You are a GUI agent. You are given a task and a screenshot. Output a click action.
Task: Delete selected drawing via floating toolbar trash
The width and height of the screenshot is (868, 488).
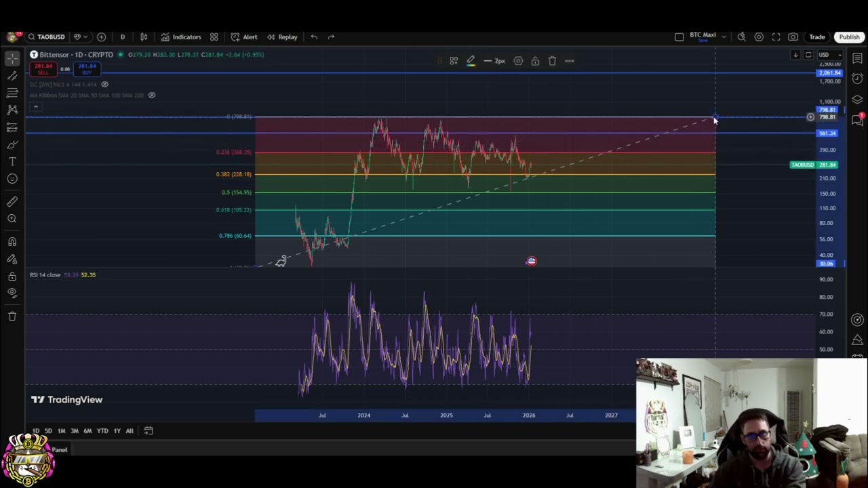point(552,61)
